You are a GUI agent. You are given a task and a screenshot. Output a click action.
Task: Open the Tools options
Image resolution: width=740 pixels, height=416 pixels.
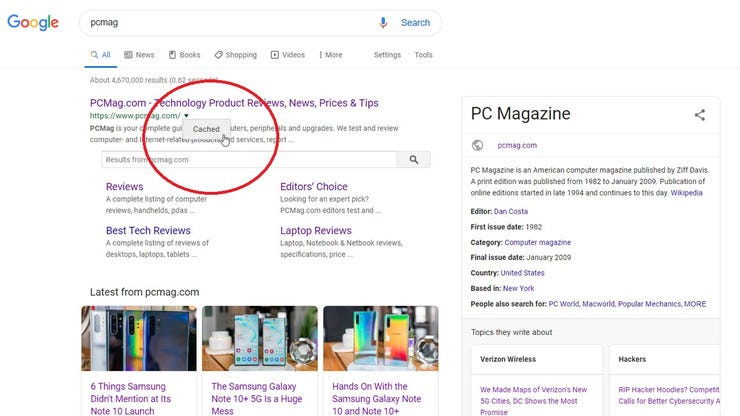423,55
